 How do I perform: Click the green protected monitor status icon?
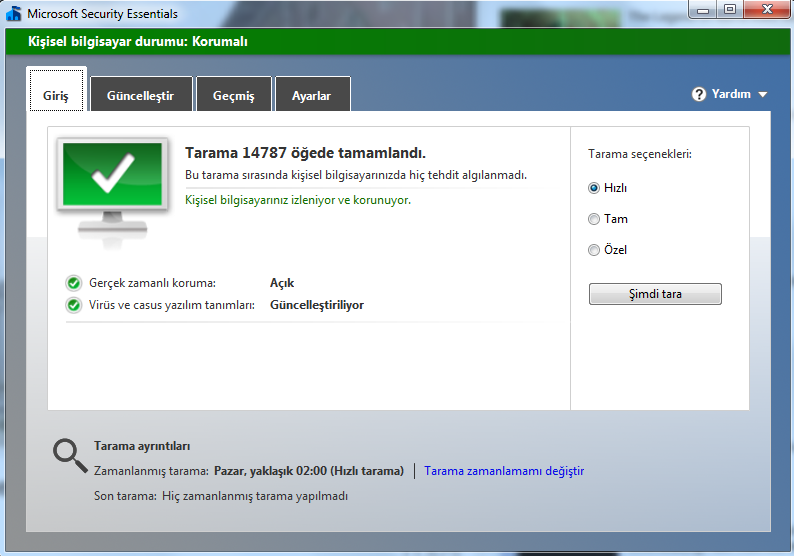click(x=112, y=191)
